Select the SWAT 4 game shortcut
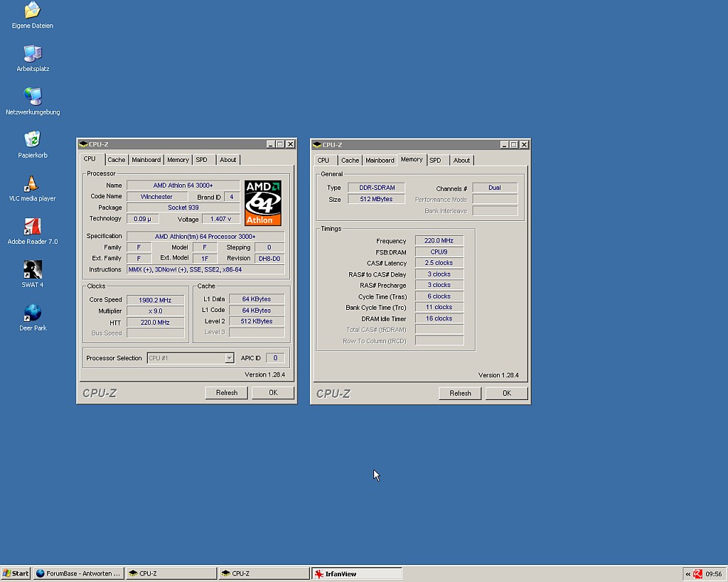Screen dimensions: 728x582 pos(33,274)
